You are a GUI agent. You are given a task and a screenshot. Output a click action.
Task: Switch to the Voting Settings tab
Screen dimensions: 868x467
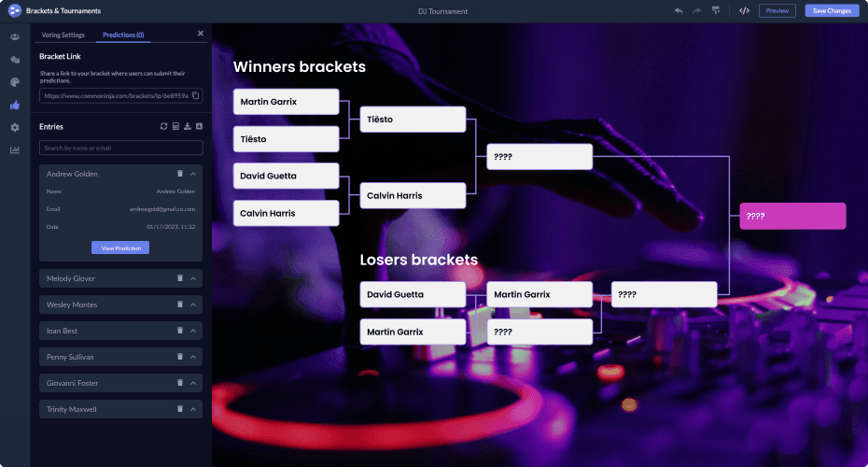pos(63,35)
